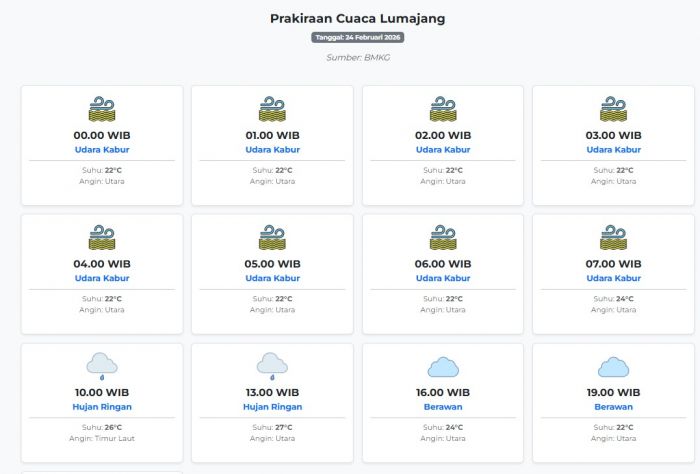Click the Berawan label under 19.00 WIB
This screenshot has height=474, width=700.
click(613, 407)
